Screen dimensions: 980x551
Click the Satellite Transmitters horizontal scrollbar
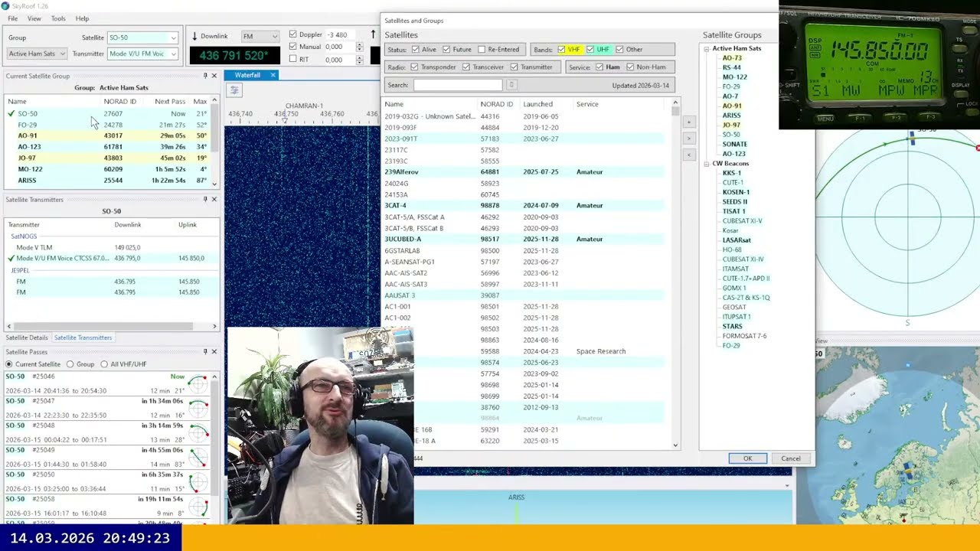(x=112, y=326)
